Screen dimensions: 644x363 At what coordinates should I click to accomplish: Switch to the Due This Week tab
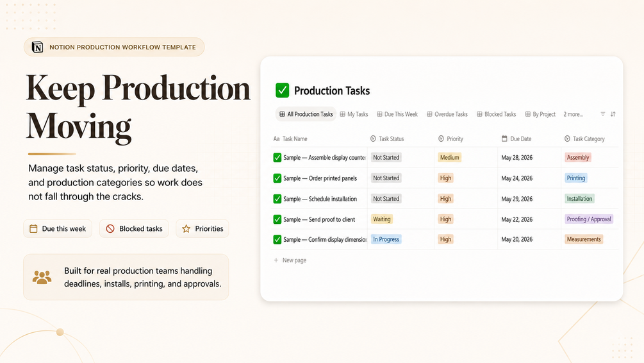coord(397,114)
